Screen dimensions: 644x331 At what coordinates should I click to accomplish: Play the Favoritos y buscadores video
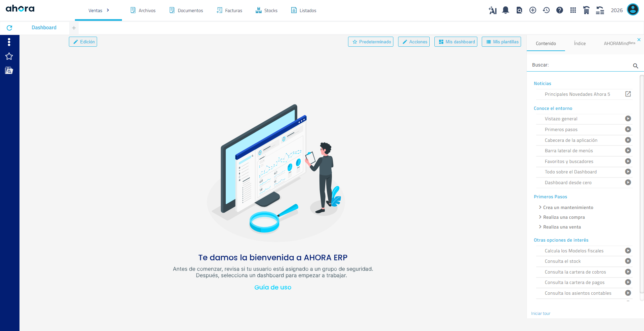point(628,161)
